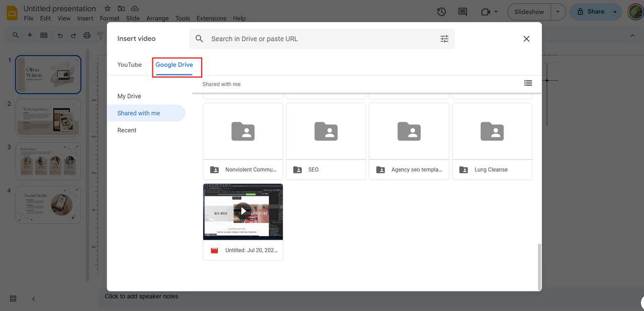
Task: Open the Format menu
Action: (110, 18)
